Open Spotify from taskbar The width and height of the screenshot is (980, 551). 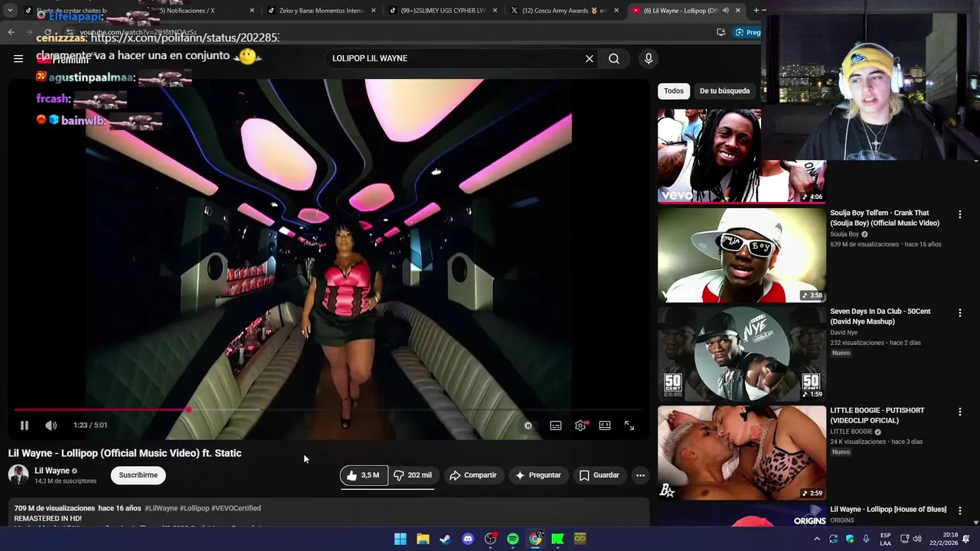(x=513, y=539)
